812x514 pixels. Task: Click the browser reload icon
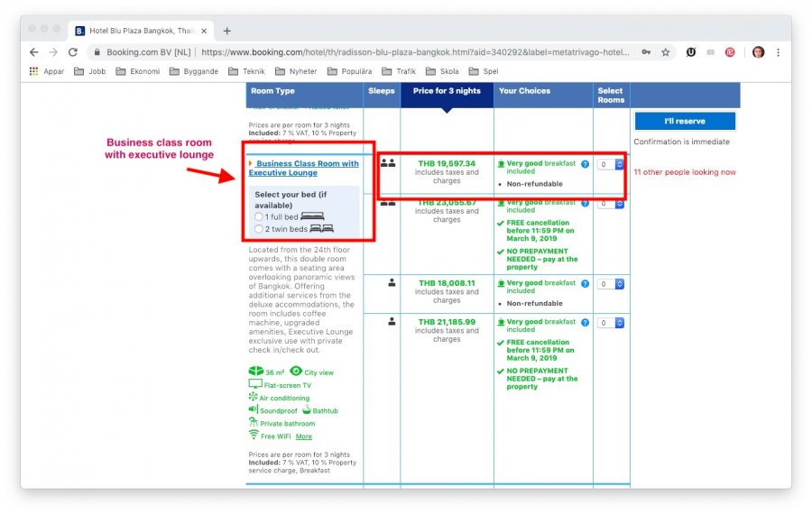(x=73, y=52)
